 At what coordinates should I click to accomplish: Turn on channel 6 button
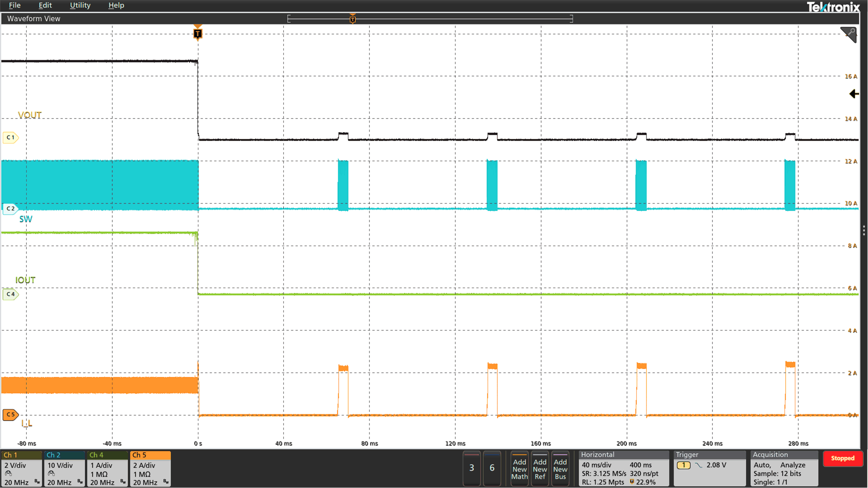pyautogui.click(x=492, y=468)
